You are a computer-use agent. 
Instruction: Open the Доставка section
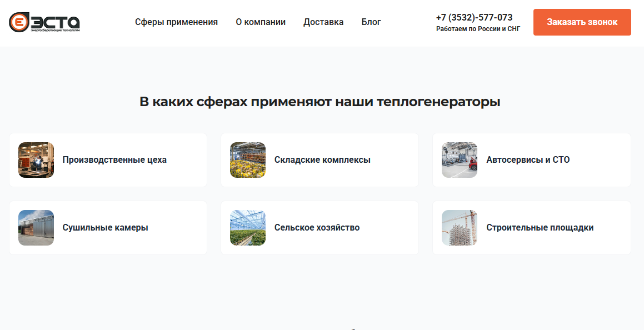coord(323,22)
